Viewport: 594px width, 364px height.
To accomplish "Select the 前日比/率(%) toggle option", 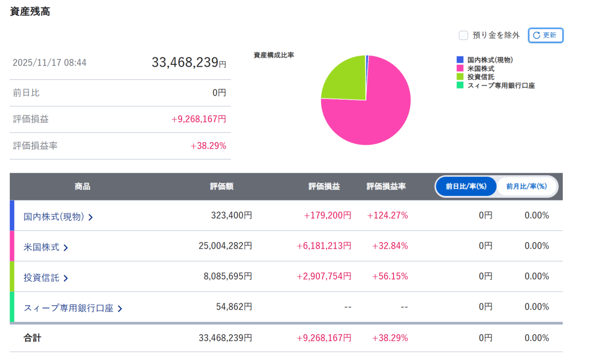I will click(466, 186).
